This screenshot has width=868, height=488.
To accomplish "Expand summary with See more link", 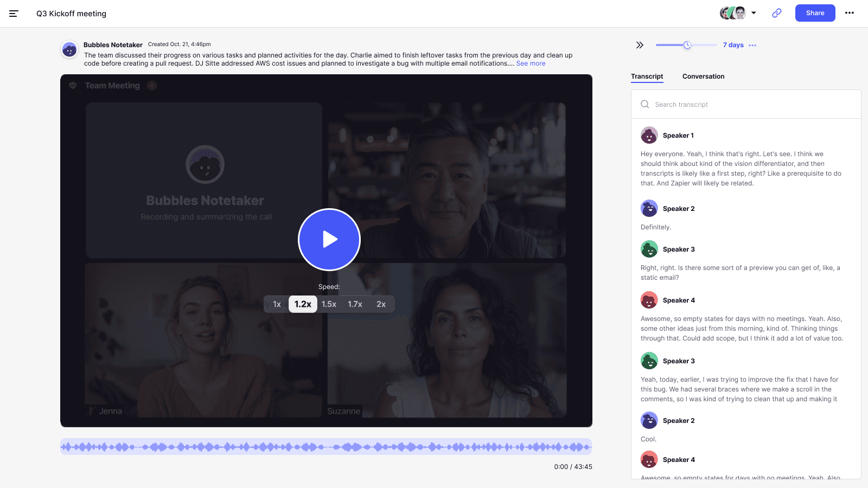I will [531, 63].
